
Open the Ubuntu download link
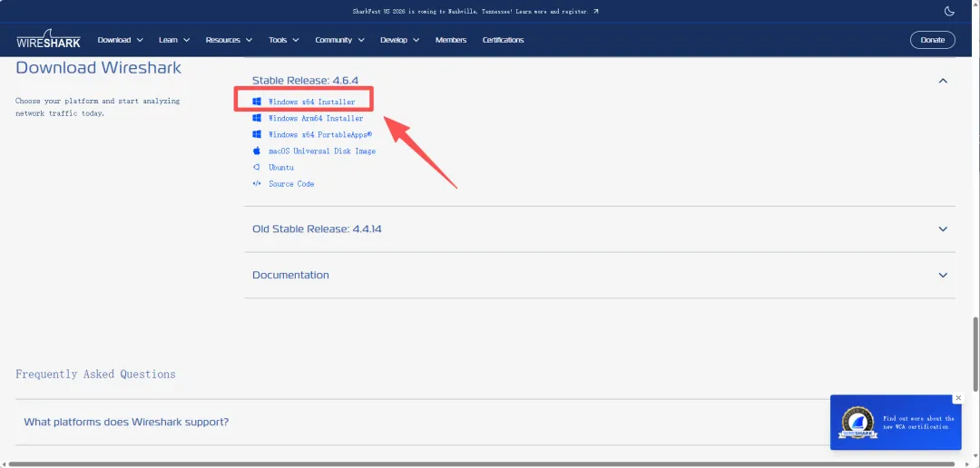pyautogui.click(x=281, y=168)
